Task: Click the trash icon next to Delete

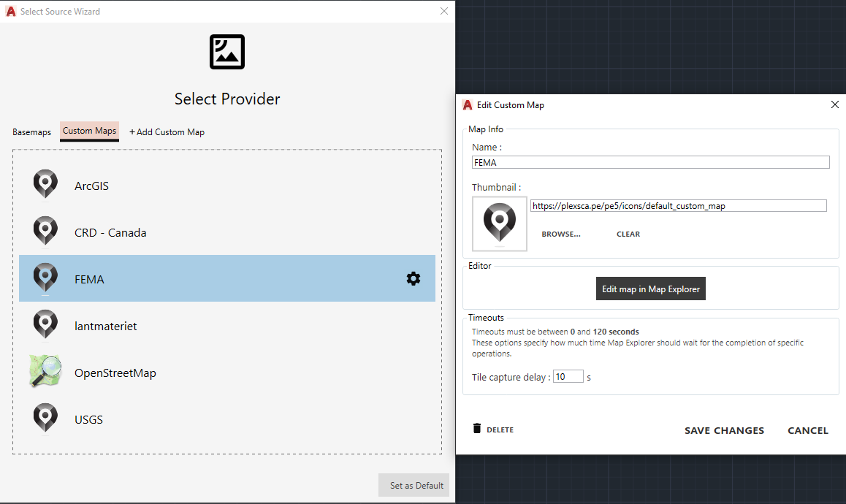Action: pos(477,429)
